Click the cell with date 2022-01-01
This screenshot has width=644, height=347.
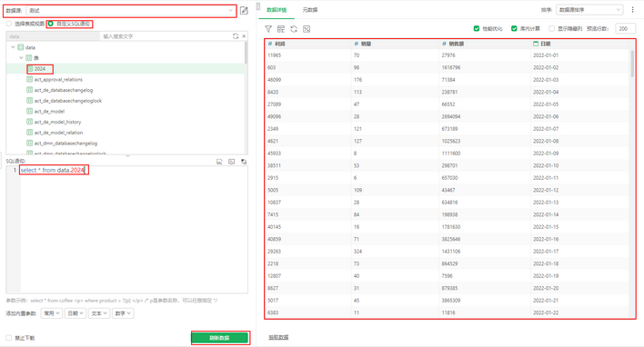click(x=546, y=55)
